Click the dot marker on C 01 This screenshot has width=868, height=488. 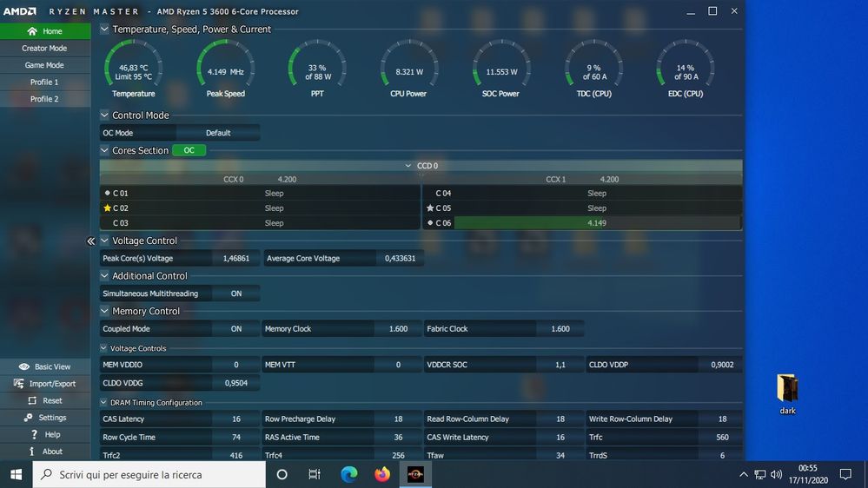(108, 193)
